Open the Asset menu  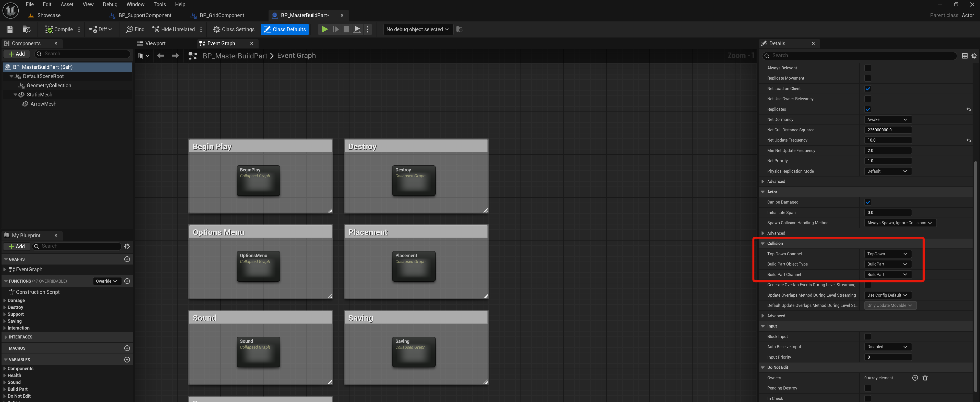tap(67, 4)
